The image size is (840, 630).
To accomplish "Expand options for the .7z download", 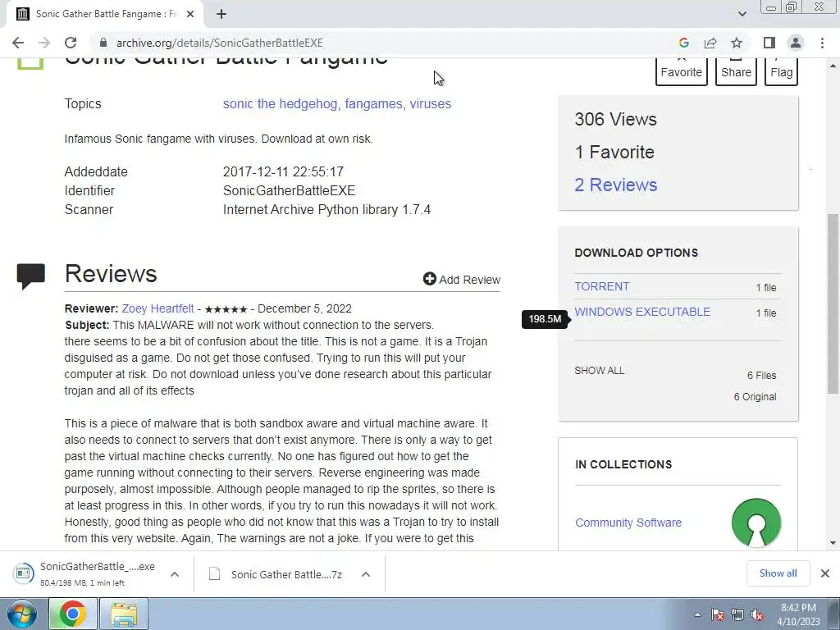I will [x=365, y=574].
